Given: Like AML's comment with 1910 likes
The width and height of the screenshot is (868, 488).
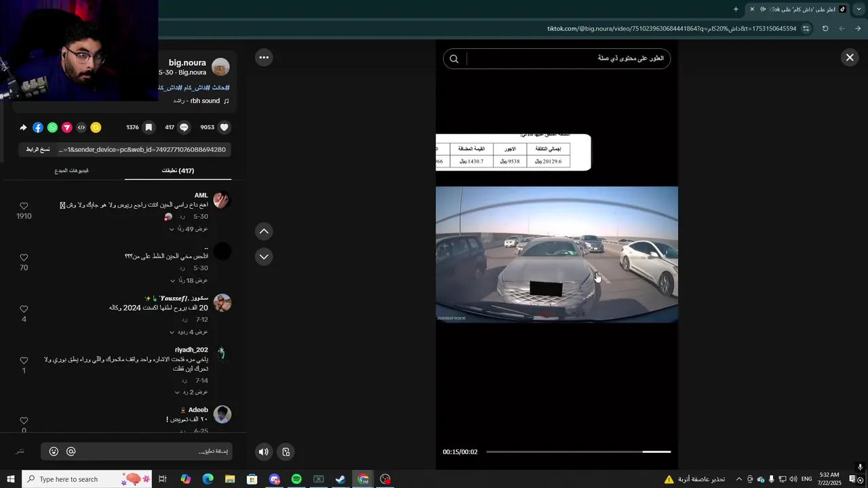Looking at the screenshot, I should click(24, 206).
